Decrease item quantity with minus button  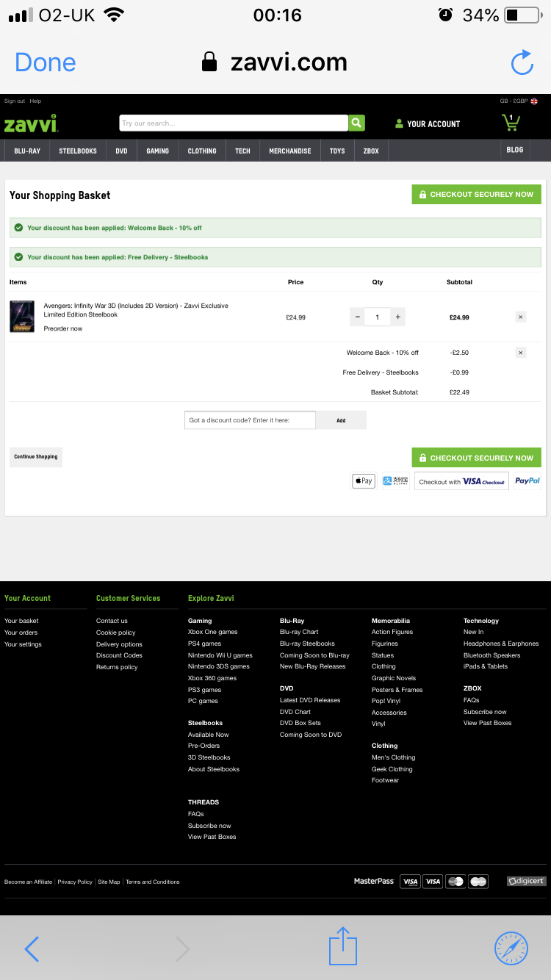[358, 317]
